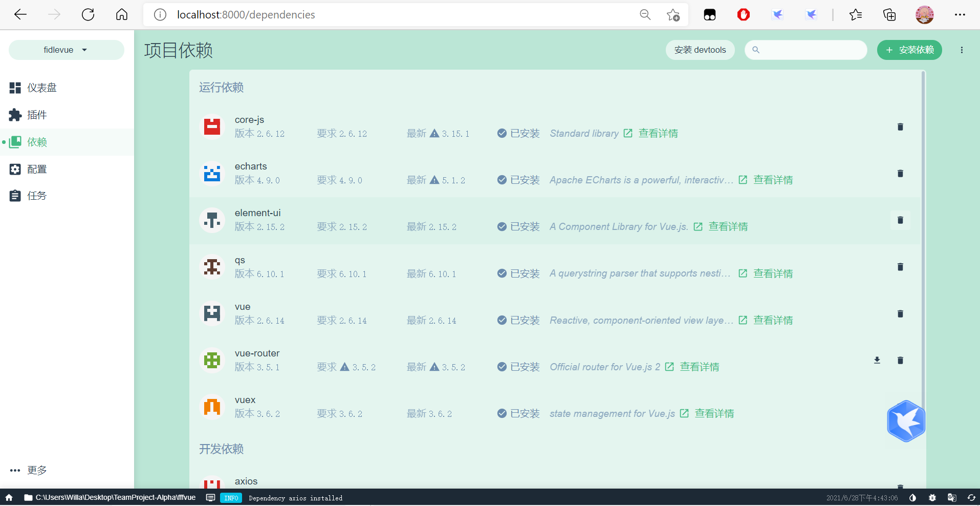Open 查看详情 for core-js
Image resolution: width=980 pixels, height=506 pixels.
pyautogui.click(x=658, y=133)
